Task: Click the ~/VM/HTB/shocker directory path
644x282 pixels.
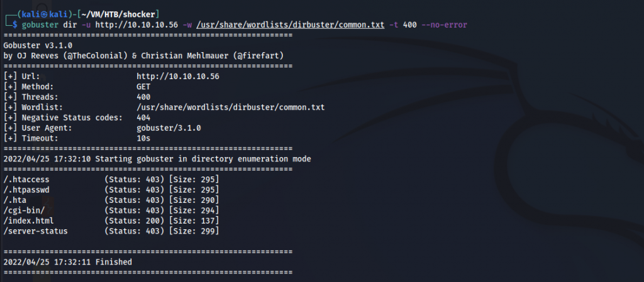Action: coord(122,14)
